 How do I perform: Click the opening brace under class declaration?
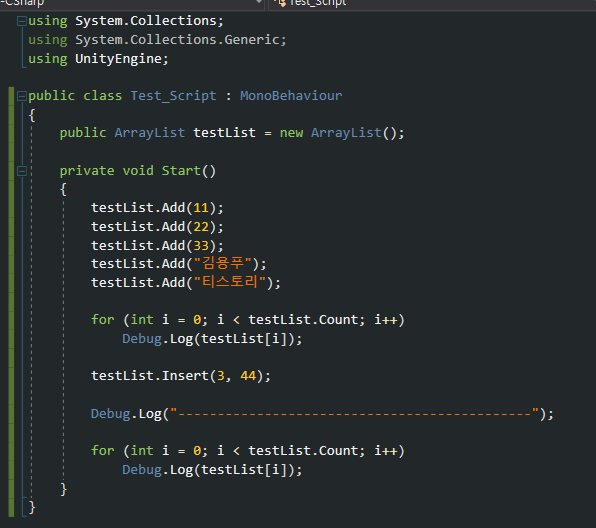coord(32,115)
